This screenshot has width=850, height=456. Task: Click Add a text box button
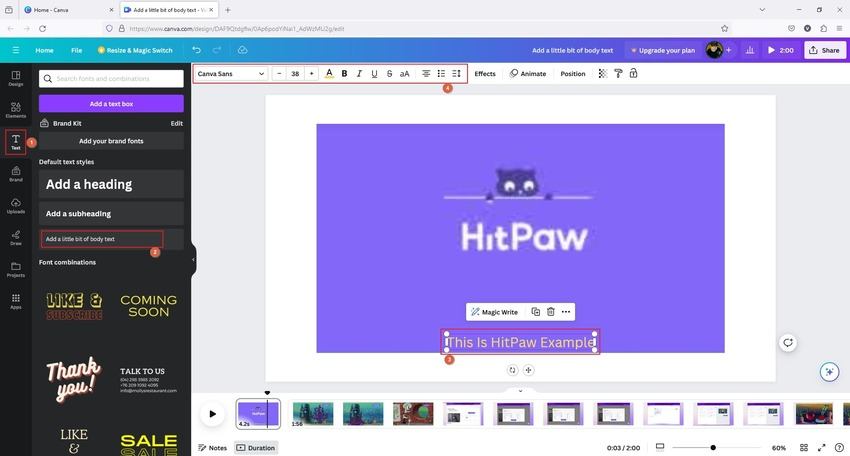coord(111,104)
